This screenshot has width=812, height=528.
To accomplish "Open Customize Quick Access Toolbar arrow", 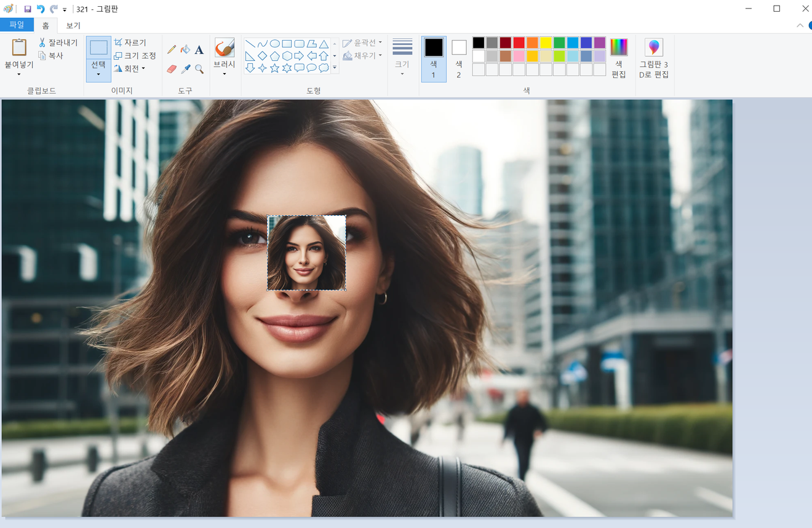I will pyautogui.click(x=65, y=9).
